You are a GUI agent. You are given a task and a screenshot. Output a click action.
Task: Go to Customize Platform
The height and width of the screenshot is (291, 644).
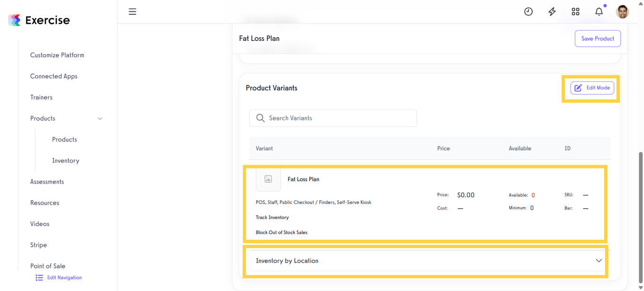[57, 55]
